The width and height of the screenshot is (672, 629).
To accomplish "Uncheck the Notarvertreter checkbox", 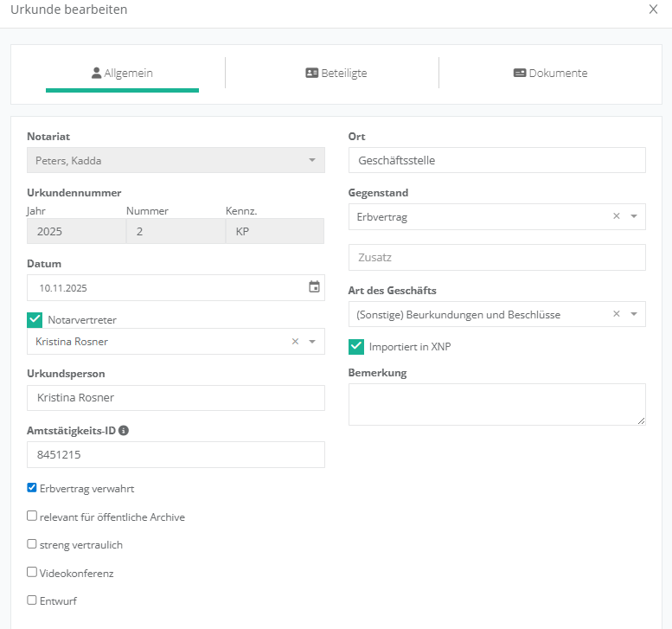I will 35,320.
